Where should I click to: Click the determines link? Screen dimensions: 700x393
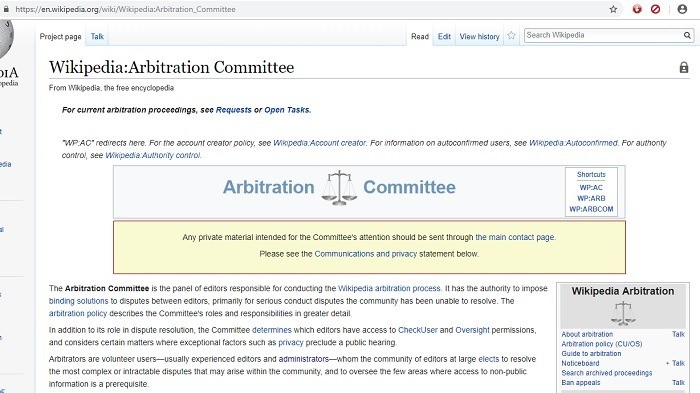[271, 330]
